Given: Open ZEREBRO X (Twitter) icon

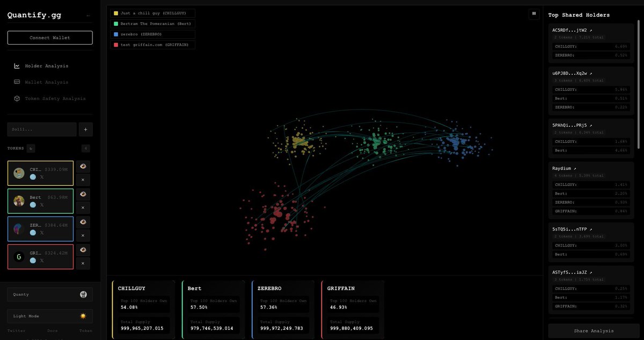Looking at the screenshot, I should click(x=41, y=233).
